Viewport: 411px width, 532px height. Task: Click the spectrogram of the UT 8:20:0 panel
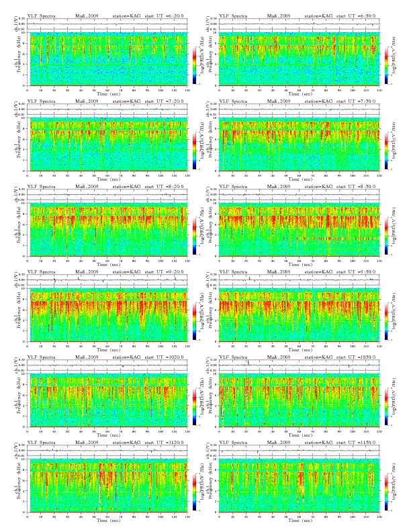107,229
